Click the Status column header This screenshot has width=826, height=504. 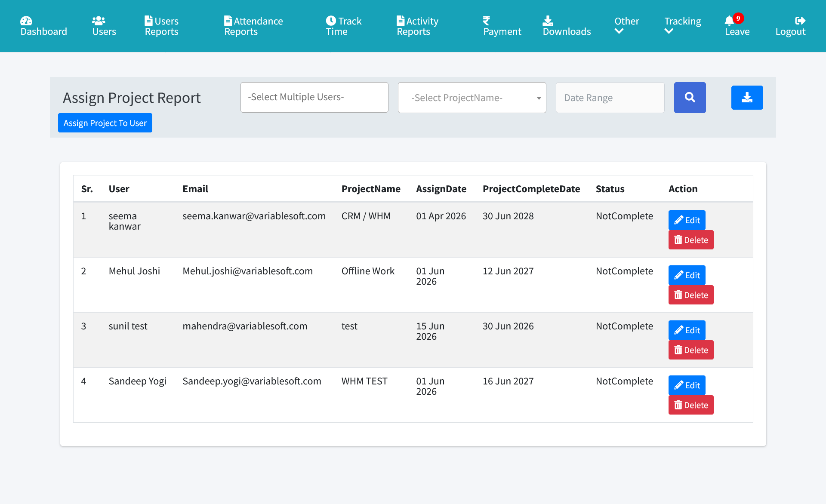[x=610, y=189]
